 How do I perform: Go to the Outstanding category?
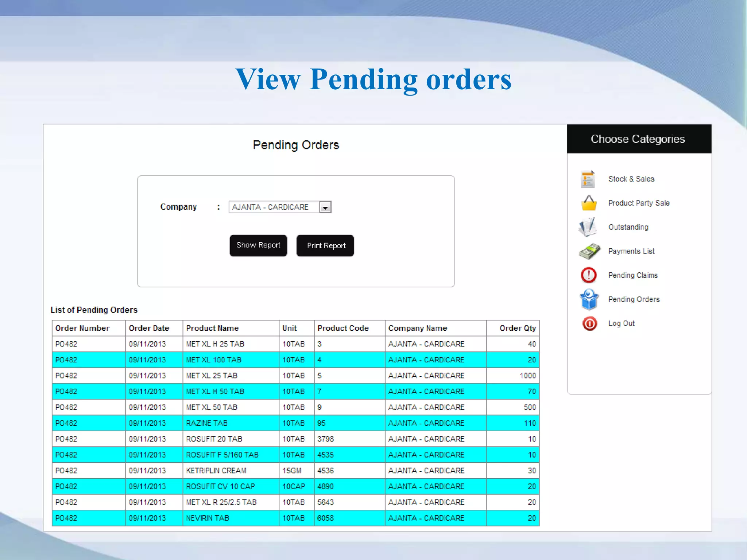click(628, 227)
